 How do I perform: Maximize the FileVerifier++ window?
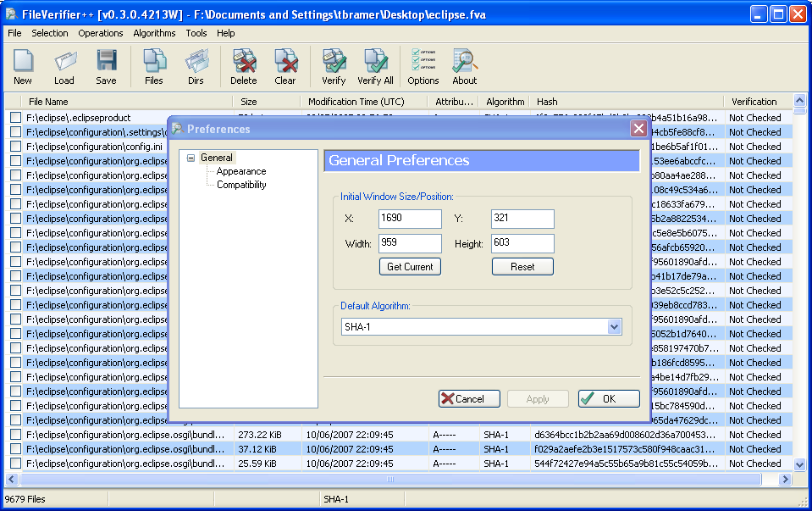tap(778, 14)
